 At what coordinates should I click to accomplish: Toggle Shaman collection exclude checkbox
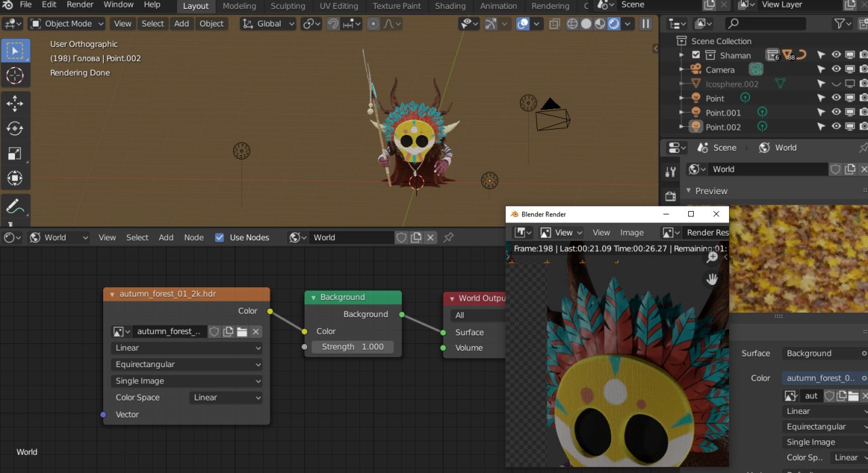[696, 55]
